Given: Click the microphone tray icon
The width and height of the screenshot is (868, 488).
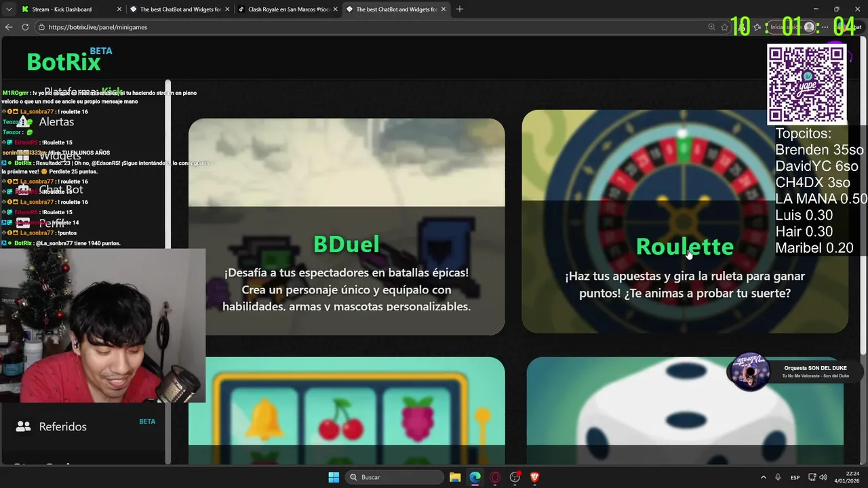Looking at the screenshot, I should pos(778,477).
